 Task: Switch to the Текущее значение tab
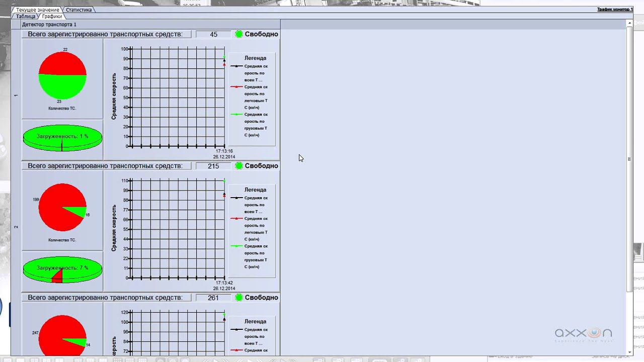pyautogui.click(x=37, y=10)
